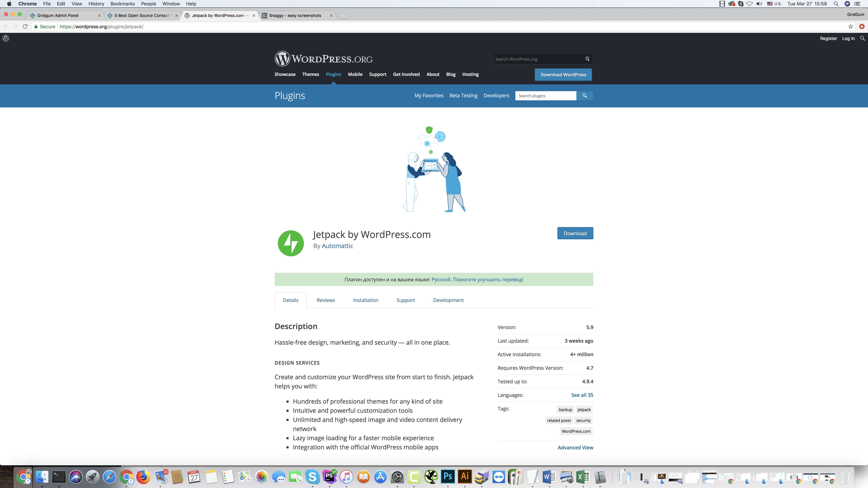Open Spotlight search in the menu bar

pos(836,4)
